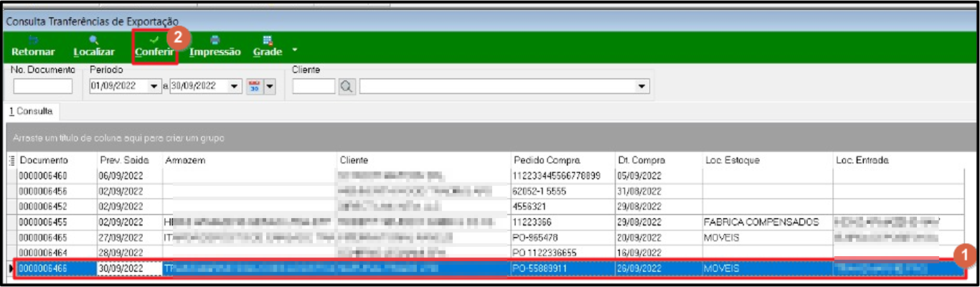Sort by the Prev. Saída column header
The width and height of the screenshot is (980, 287).
click(x=129, y=160)
